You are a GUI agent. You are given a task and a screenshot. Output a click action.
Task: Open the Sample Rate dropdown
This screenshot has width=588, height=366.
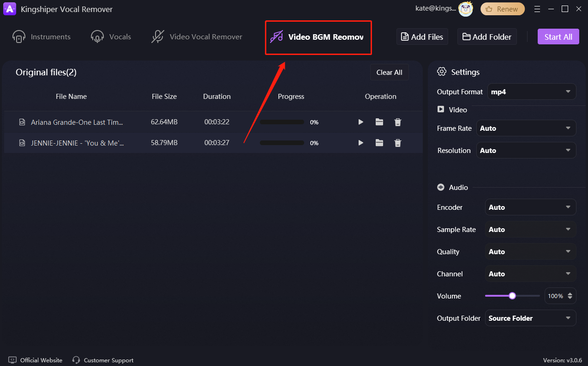tap(531, 229)
